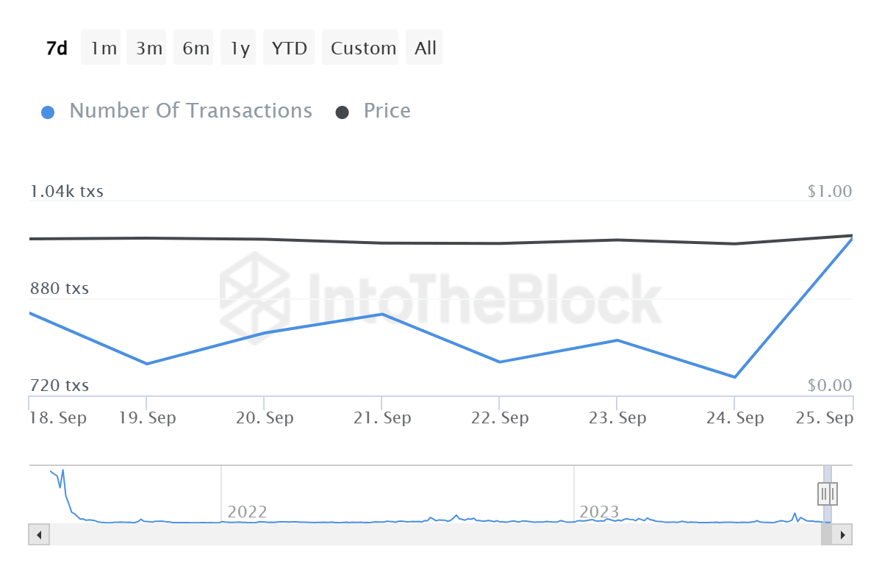Image resolution: width=882 pixels, height=588 pixels.
Task: Toggle Number Of Transactions blue legend dot
Action: click(x=48, y=112)
